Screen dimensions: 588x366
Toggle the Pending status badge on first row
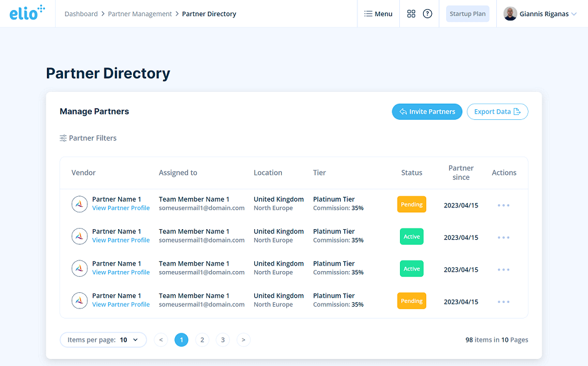[411, 204]
